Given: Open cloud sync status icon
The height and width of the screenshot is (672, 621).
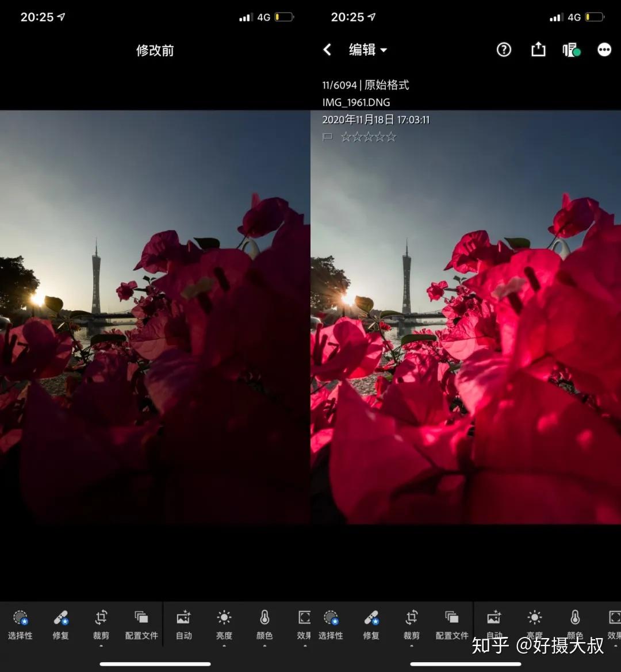Looking at the screenshot, I should point(572,49).
